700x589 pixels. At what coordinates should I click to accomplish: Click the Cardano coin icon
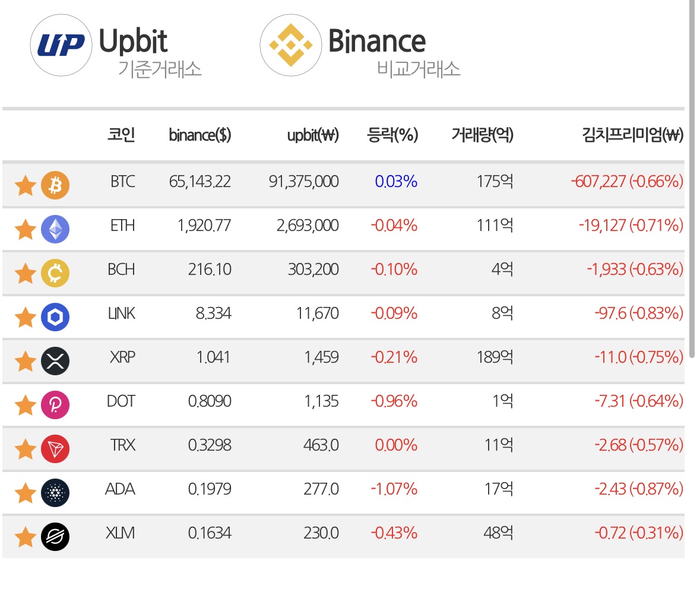coord(55,493)
